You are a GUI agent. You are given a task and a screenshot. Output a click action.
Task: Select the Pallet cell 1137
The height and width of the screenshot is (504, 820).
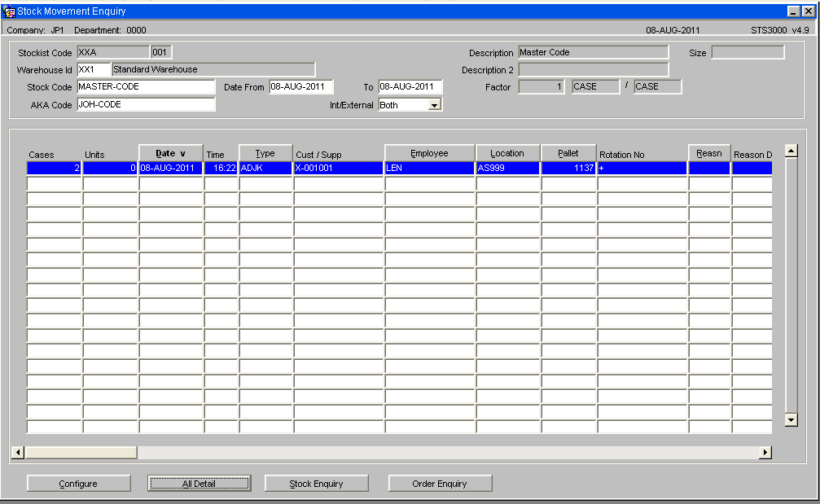point(569,168)
